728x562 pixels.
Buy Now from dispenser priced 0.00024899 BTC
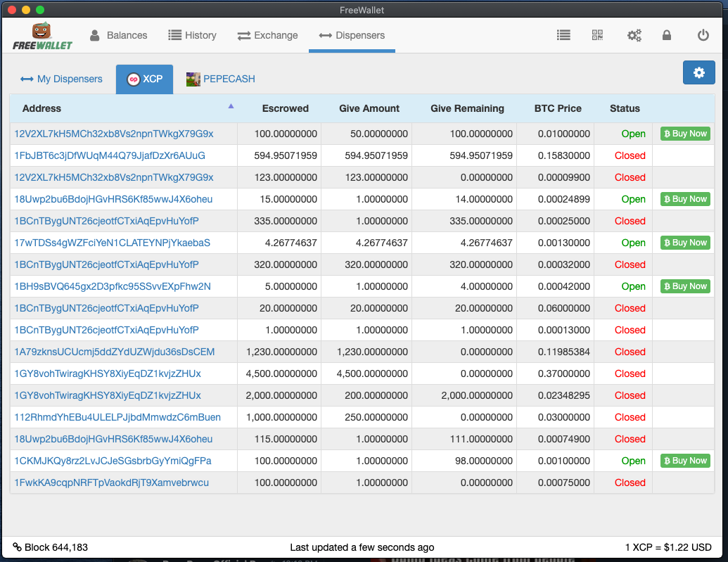[x=685, y=199]
